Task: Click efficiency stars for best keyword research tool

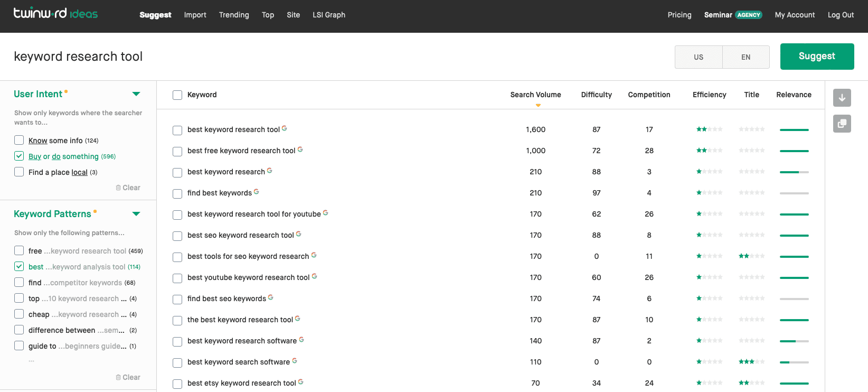Action: click(x=709, y=129)
